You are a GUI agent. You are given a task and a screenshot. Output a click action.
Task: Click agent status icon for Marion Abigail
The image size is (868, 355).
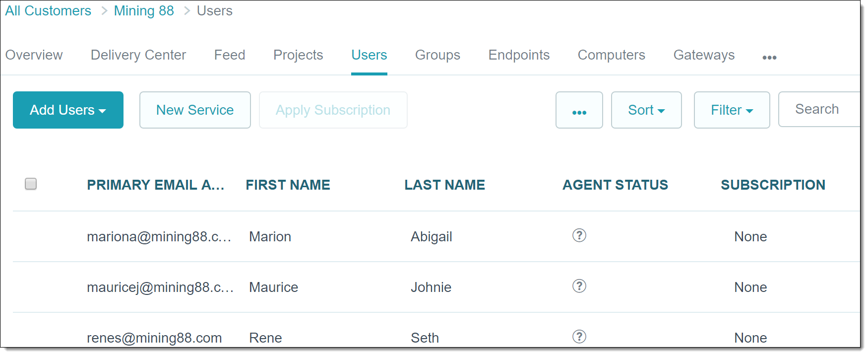579,235
